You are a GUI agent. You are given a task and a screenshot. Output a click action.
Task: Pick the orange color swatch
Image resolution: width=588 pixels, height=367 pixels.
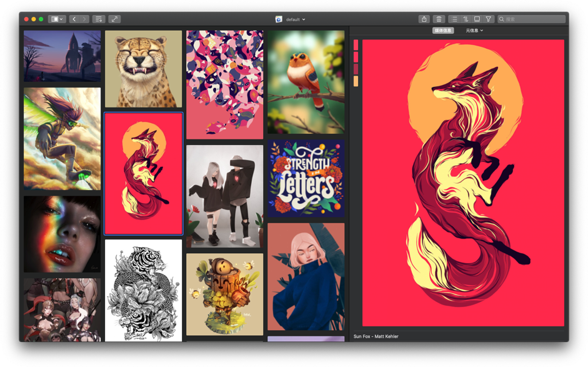click(x=356, y=81)
